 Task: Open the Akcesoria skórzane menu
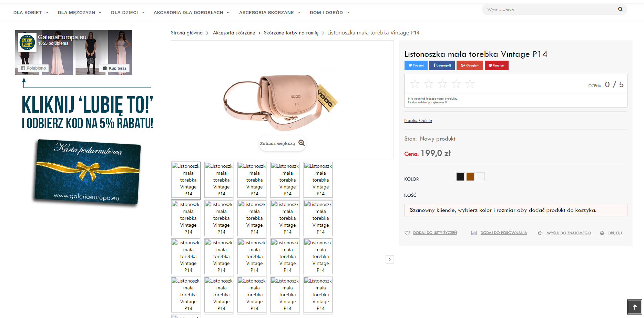[270, 12]
